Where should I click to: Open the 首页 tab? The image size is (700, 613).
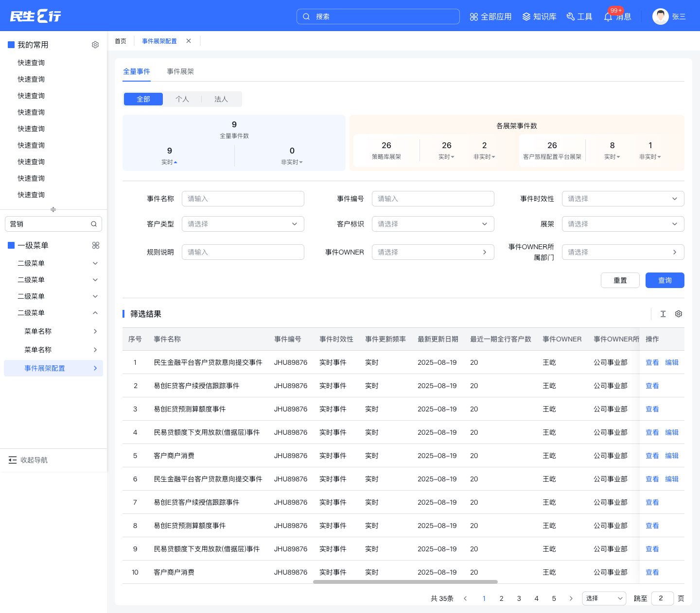pyautogui.click(x=121, y=41)
